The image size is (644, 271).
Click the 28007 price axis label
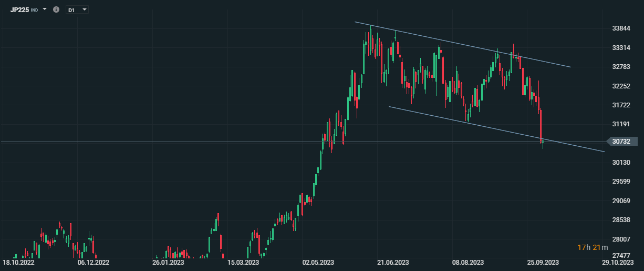pyautogui.click(x=621, y=239)
